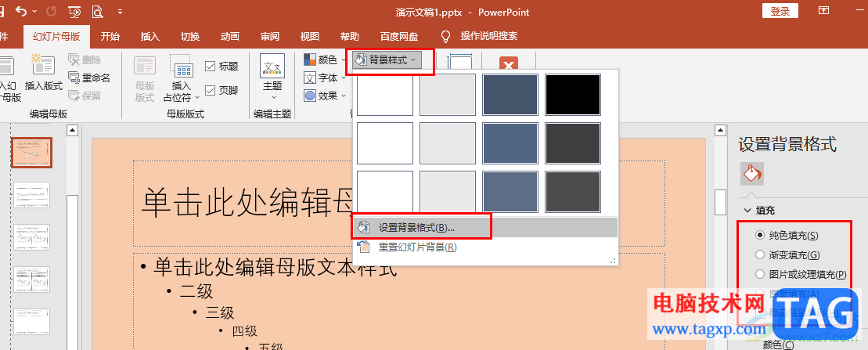Expand the 字体 dropdown arrow

pyautogui.click(x=344, y=78)
